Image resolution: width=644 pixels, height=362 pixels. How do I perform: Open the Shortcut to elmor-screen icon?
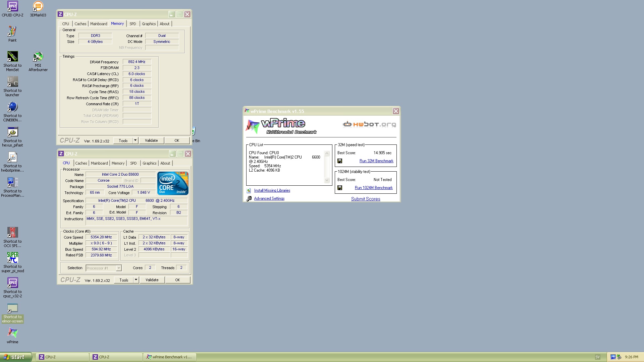[12, 313]
